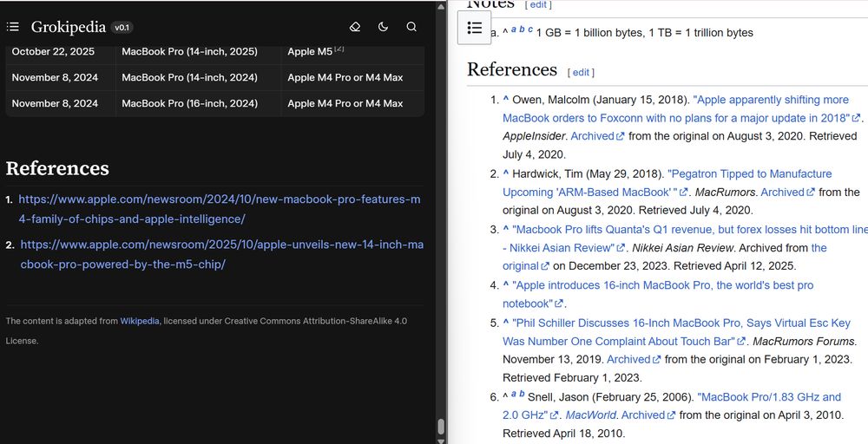Open Archived link in reference 5
The image size is (868, 444).
634,359
